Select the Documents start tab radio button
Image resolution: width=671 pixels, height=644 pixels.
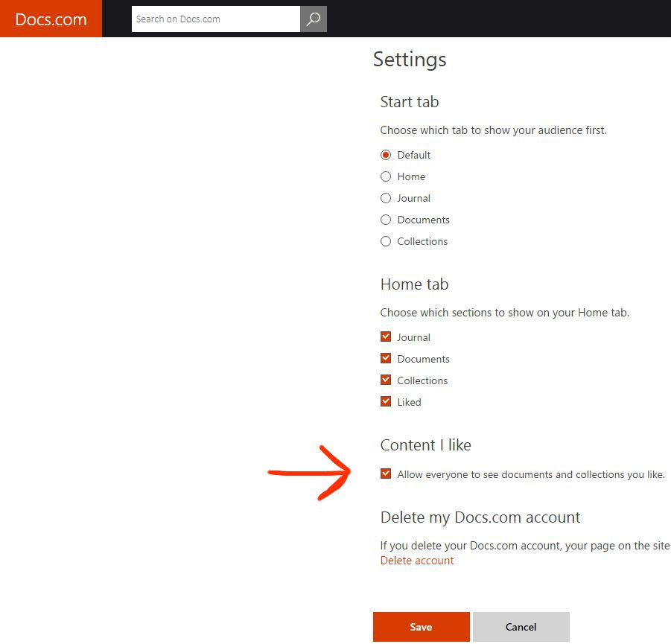pyautogui.click(x=386, y=220)
